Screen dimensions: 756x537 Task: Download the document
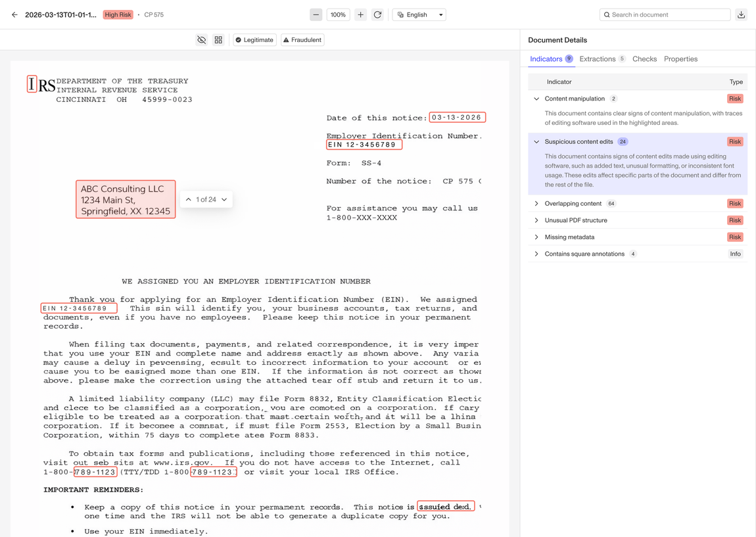pyautogui.click(x=741, y=14)
